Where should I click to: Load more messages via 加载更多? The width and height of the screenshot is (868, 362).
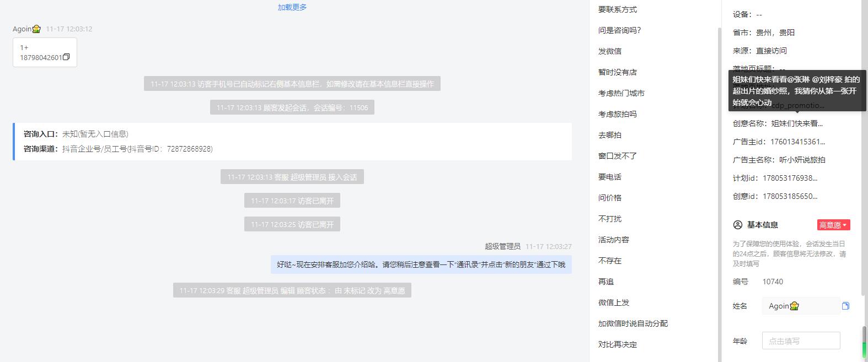292,7
